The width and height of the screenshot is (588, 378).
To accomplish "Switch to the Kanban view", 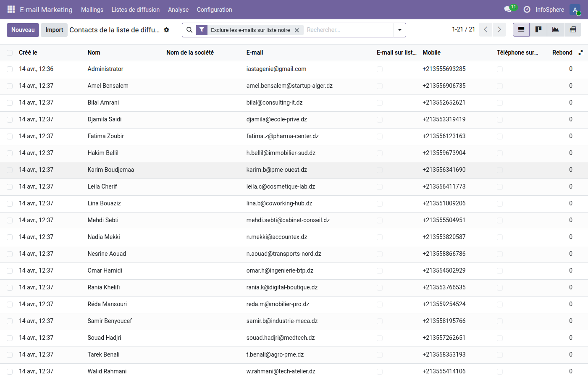I will (x=538, y=30).
